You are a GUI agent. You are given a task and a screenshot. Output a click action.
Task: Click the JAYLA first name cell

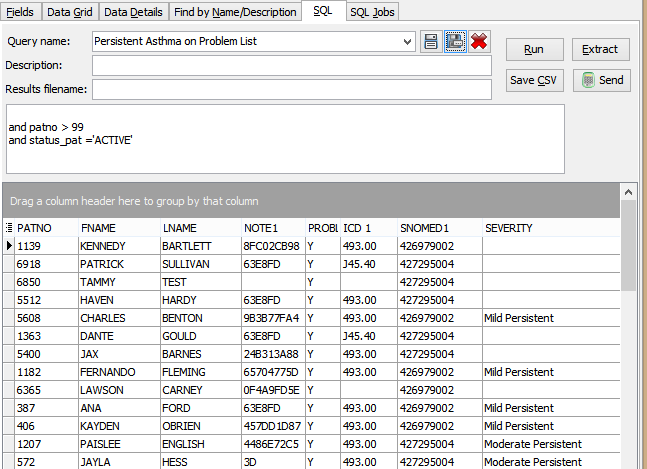coord(119,462)
